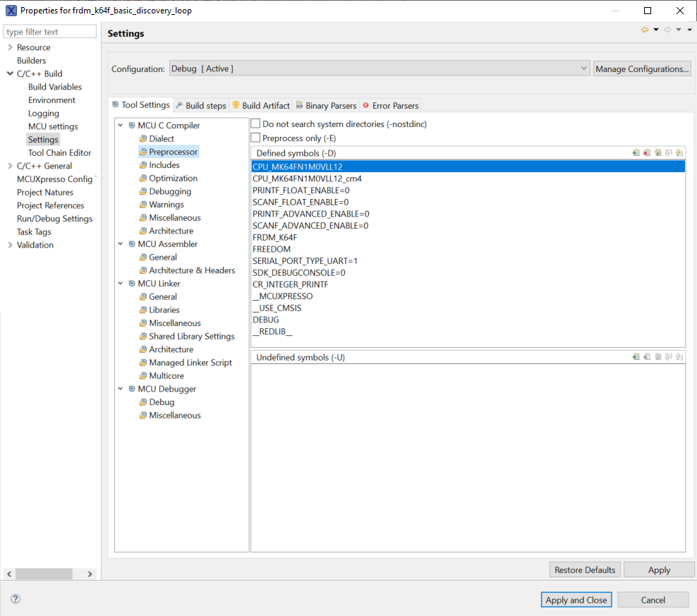Click the Optimization option icon
697x616 pixels.
point(143,178)
